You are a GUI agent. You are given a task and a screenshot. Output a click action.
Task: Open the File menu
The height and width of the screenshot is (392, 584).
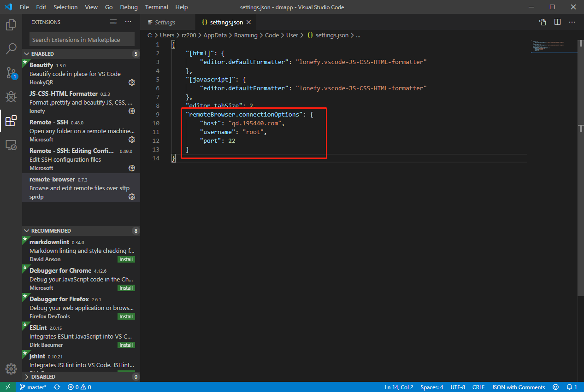(24, 7)
